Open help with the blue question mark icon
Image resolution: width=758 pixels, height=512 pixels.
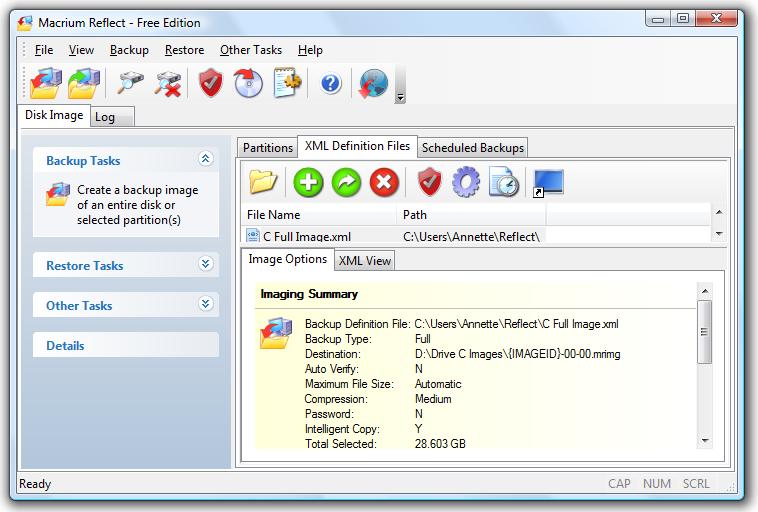331,84
